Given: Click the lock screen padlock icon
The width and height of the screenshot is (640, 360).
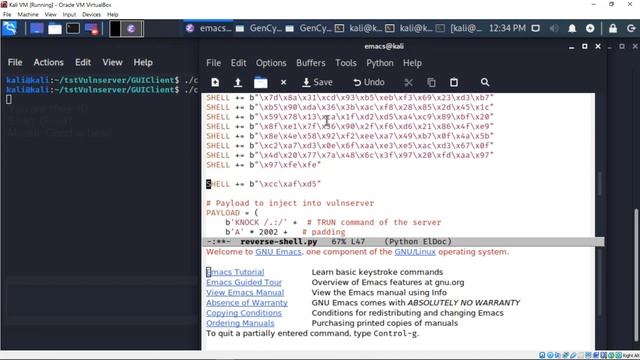Looking at the screenshot, I should [613, 28].
